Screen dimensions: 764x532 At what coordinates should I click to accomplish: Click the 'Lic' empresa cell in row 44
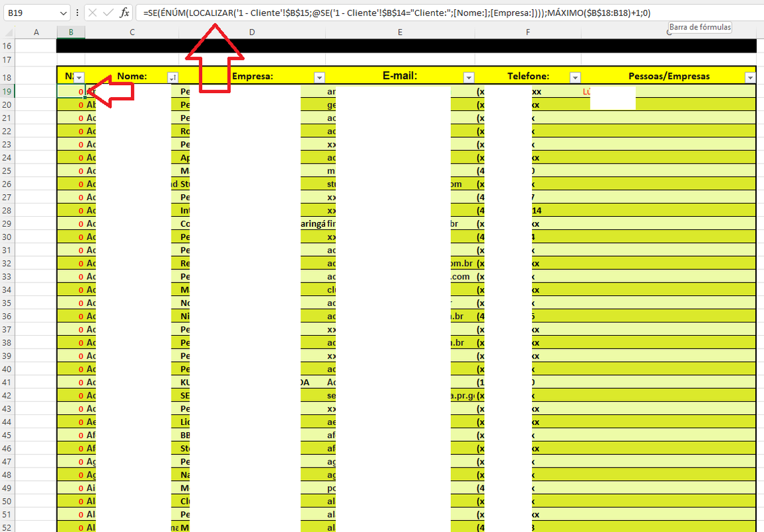252,422
